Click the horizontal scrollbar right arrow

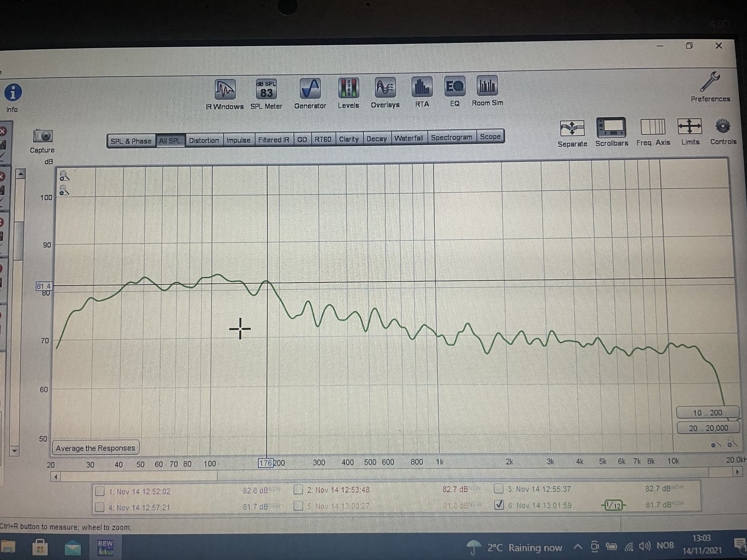pos(737,472)
